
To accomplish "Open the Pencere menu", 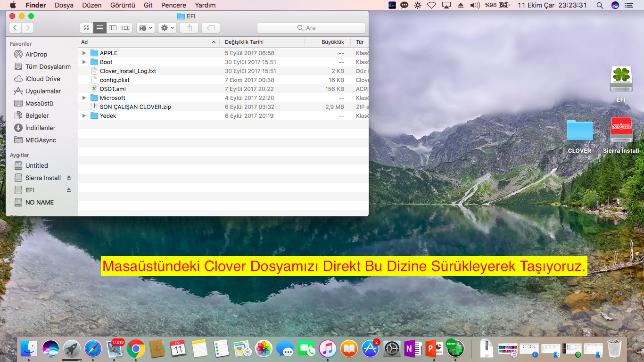I will click(173, 5).
